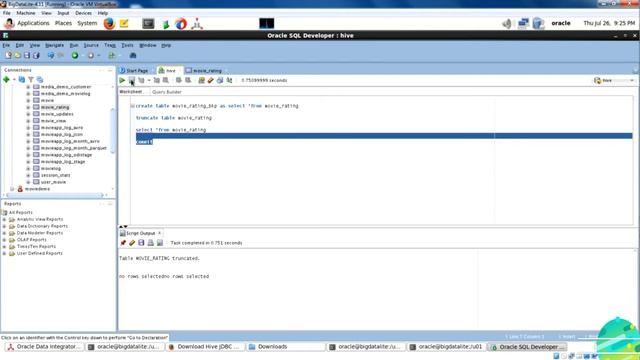Click the Run Script icon
Image resolution: width=640 pixels, height=360 pixels.
tap(131, 80)
